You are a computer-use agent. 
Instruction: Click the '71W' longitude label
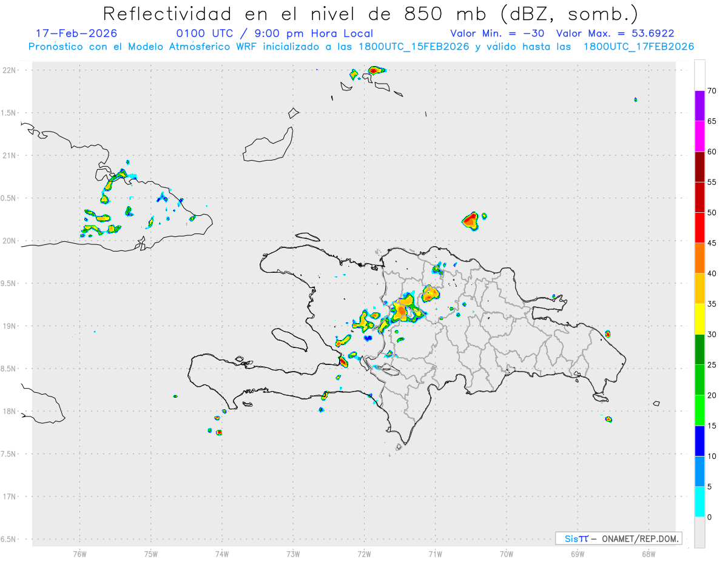pyautogui.click(x=435, y=554)
